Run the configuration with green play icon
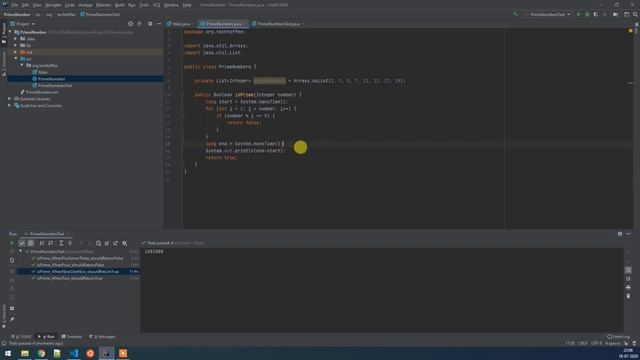 (x=578, y=14)
